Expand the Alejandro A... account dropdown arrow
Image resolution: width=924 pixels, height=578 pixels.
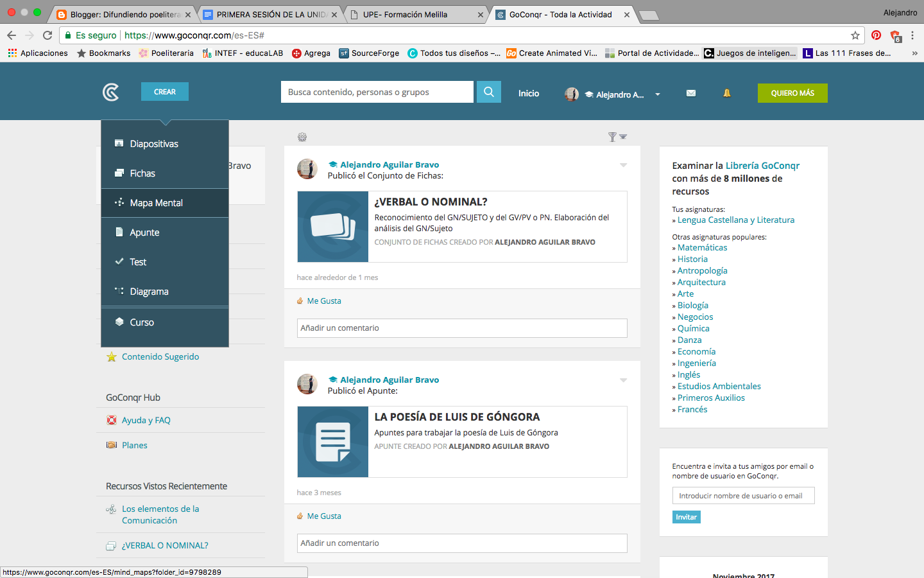point(658,94)
